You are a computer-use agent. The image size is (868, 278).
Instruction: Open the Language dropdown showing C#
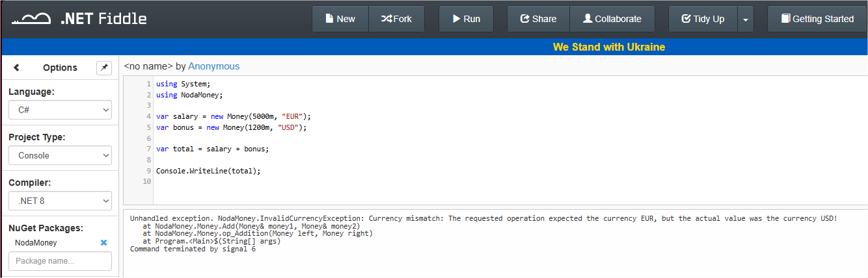60,110
